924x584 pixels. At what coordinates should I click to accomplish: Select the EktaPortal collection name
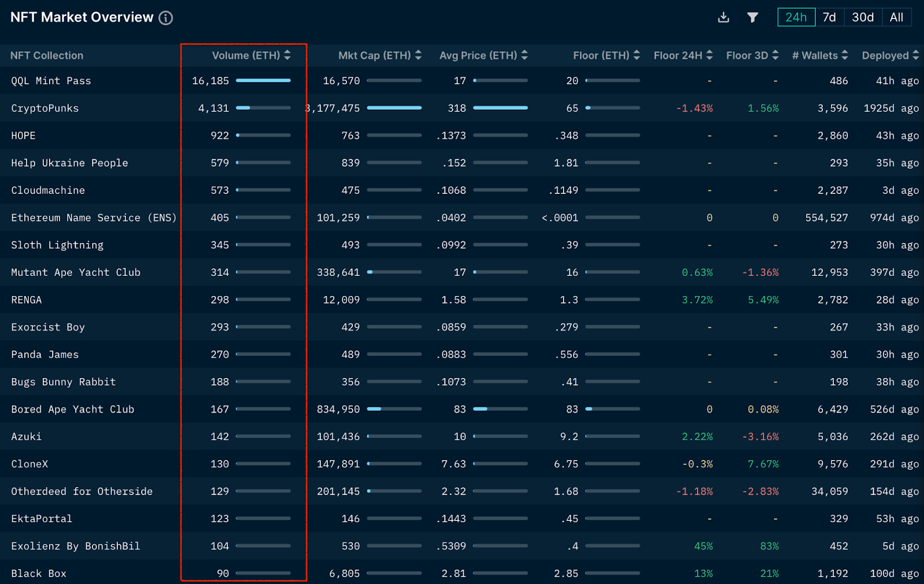(42, 519)
